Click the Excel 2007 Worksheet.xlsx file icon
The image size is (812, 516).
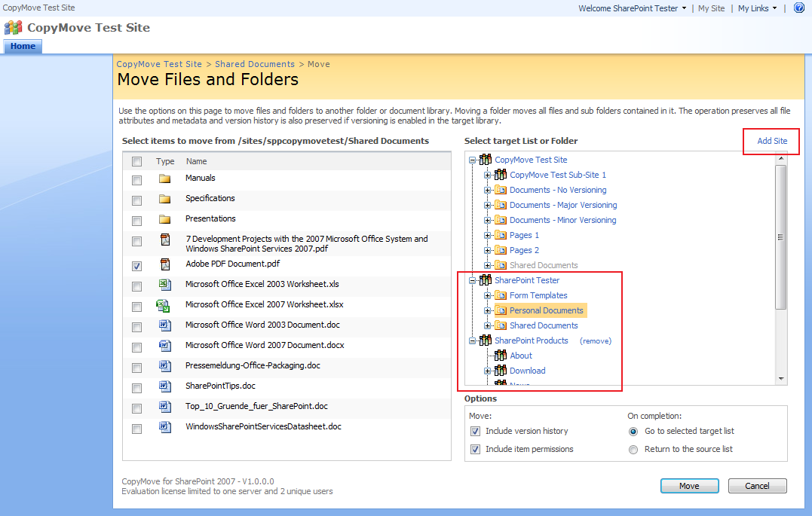coord(163,305)
